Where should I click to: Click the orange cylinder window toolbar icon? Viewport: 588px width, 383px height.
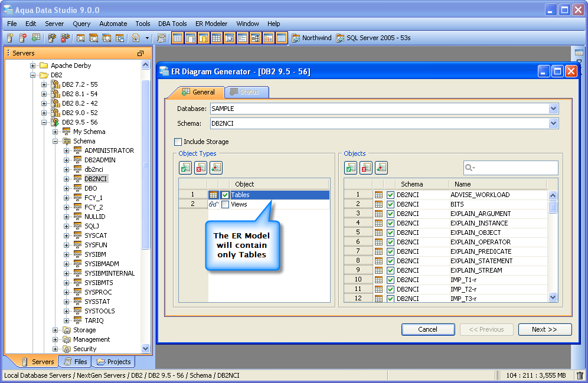coord(203,38)
